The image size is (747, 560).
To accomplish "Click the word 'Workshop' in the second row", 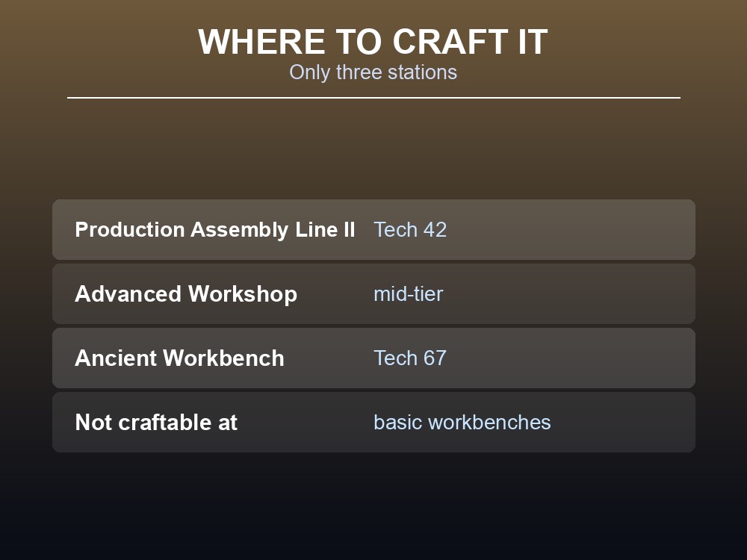I will point(243,293).
